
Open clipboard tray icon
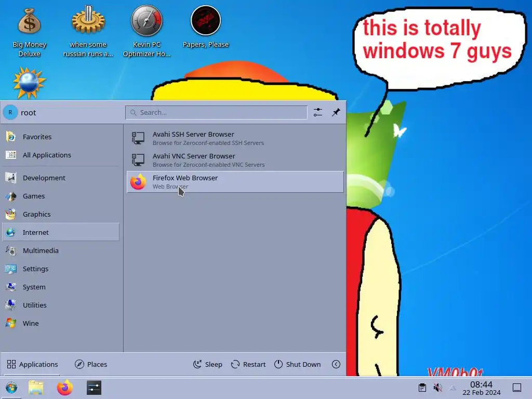point(422,388)
